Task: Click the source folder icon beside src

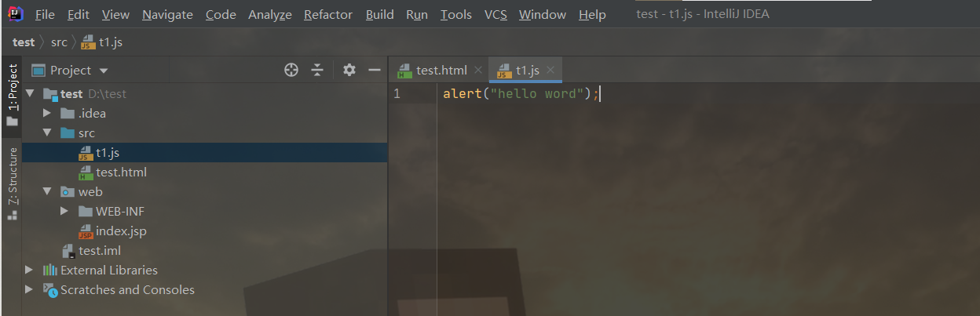Action: (68, 133)
